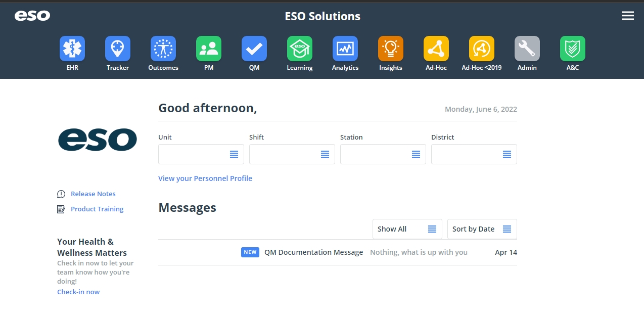Launch the Tracker app icon
644x317 pixels.
tap(118, 49)
